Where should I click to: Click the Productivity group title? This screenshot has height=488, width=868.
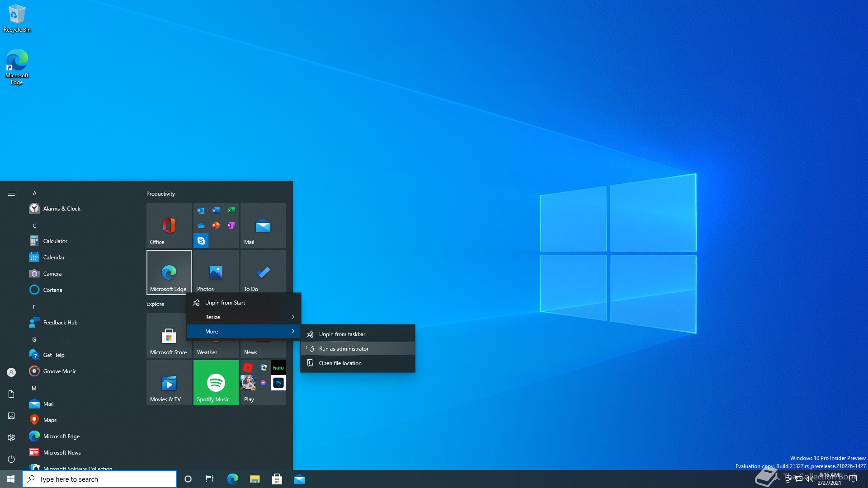pos(160,193)
